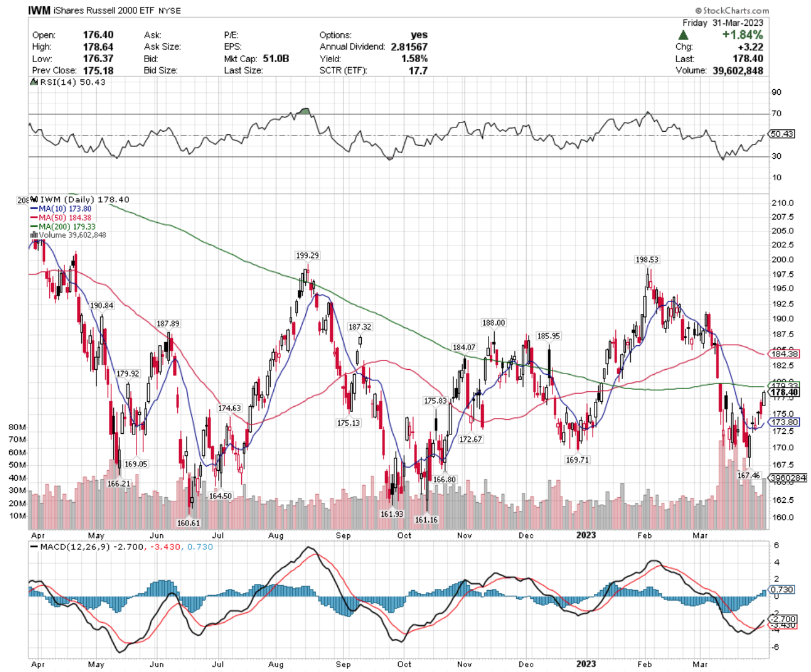Click the Annual Dividend value 2.81567
This screenshot has height=672, width=811.
[x=409, y=47]
